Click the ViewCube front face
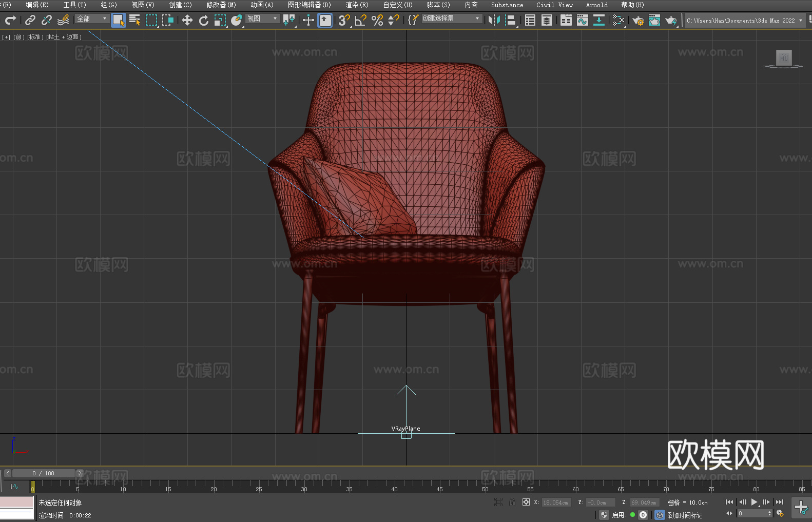Image resolution: width=812 pixels, height=522 pixels. tap(784, 57)
